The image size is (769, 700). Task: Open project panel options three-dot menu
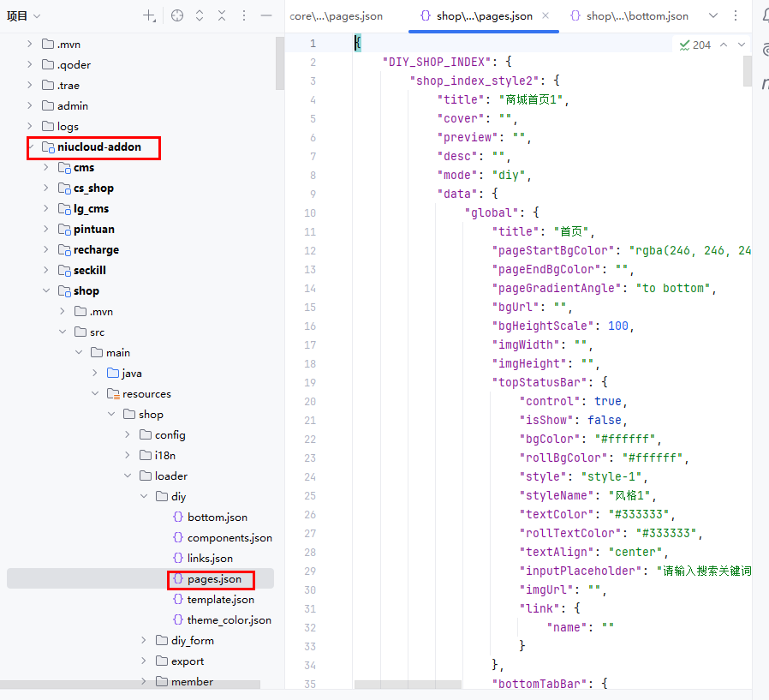click(244, 15)
